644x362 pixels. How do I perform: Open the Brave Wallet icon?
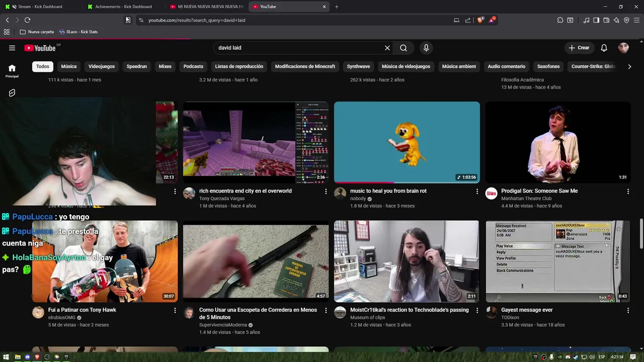pos(606,20)
